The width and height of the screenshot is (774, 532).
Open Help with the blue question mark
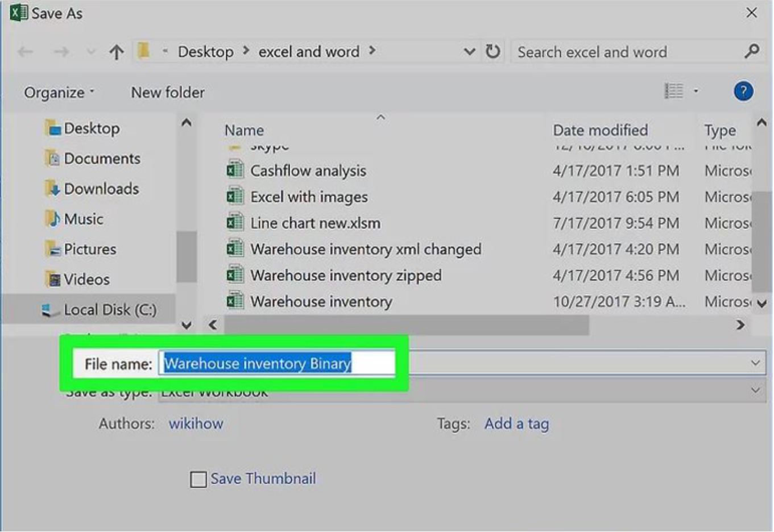pos(743,91)
